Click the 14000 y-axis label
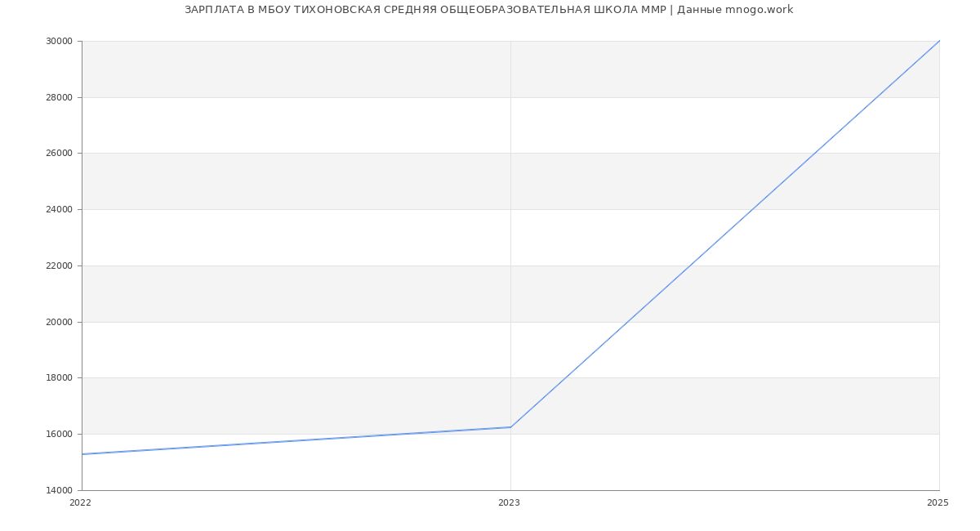This screenshot has width=980, height=531. point(59,490)
